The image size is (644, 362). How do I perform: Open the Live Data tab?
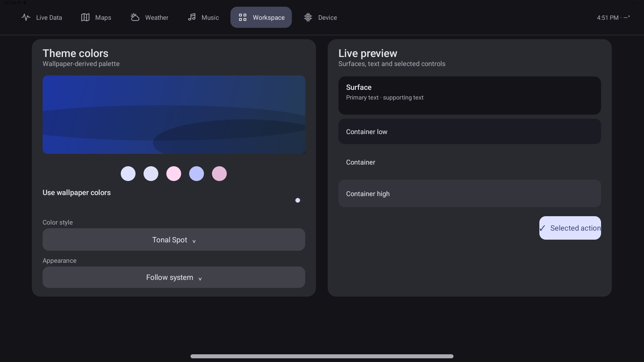[42, 17]
